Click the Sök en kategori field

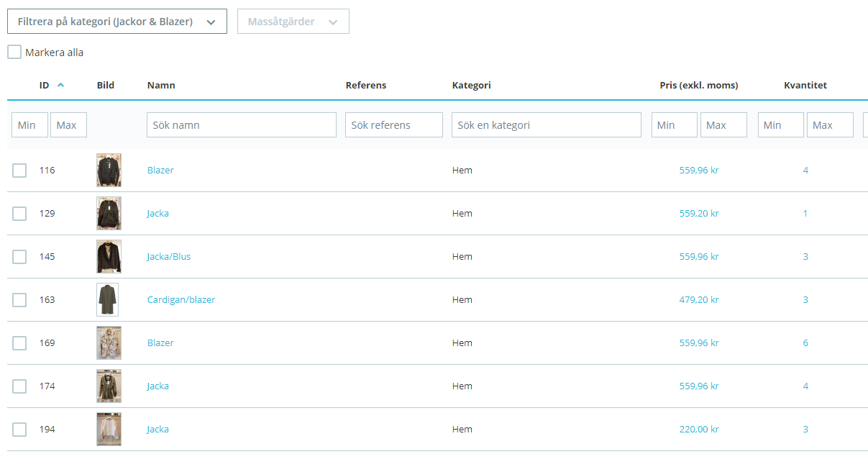pyautogui.click(x=547, y=124)
